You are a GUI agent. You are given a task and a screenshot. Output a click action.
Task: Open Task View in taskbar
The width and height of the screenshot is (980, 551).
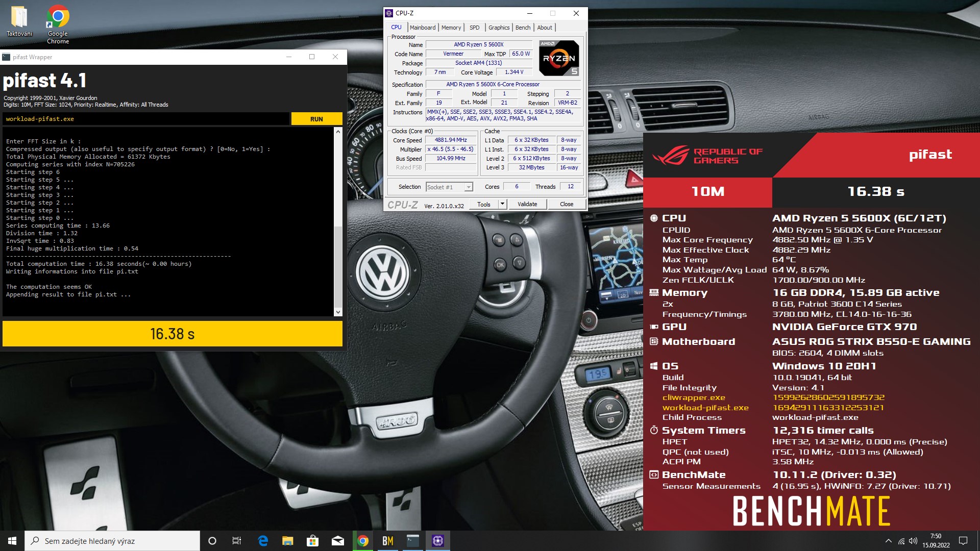tap(237, 541)
